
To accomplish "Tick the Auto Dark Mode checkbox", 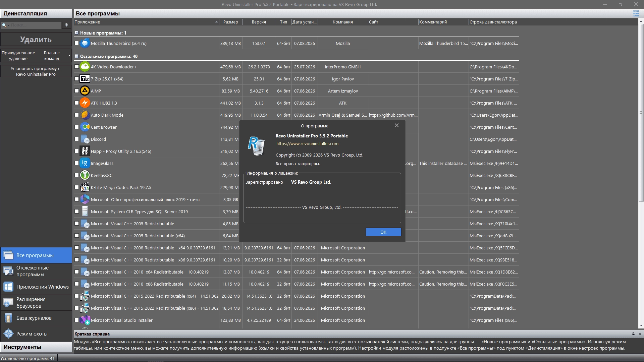I will pyautogui.click(x=76, y=115).
